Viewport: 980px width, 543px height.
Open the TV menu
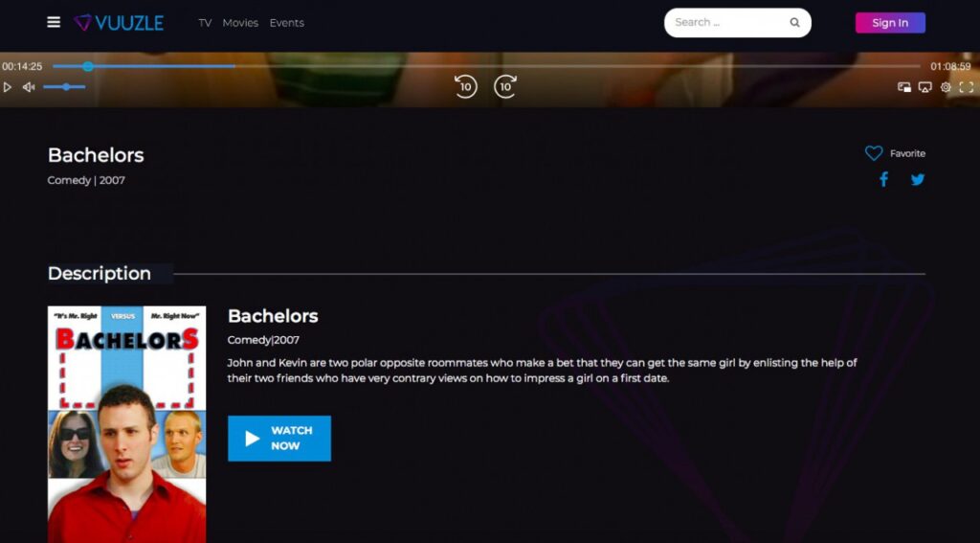click(x=205, y=23)
